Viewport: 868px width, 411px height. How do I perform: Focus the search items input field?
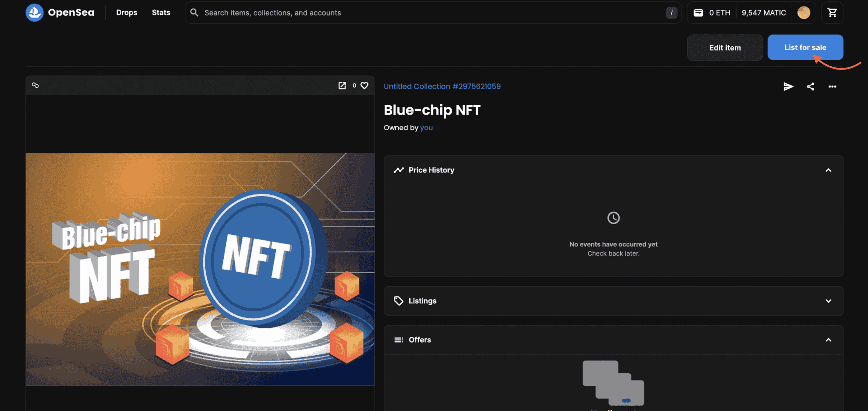point(431,13)
